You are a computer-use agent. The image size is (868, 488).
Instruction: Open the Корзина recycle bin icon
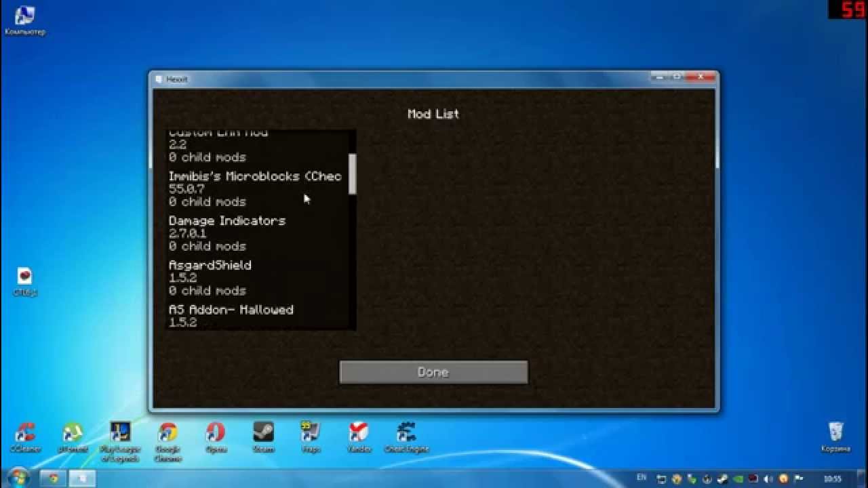pyautogui.click(x=835, y=438)
